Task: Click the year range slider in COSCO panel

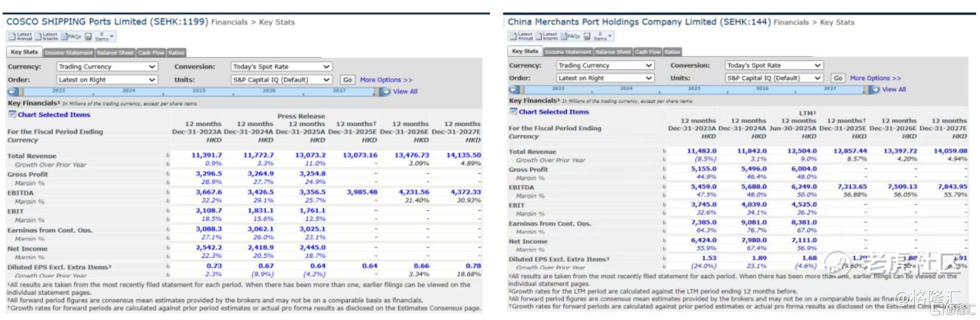Action: point(199,91)
